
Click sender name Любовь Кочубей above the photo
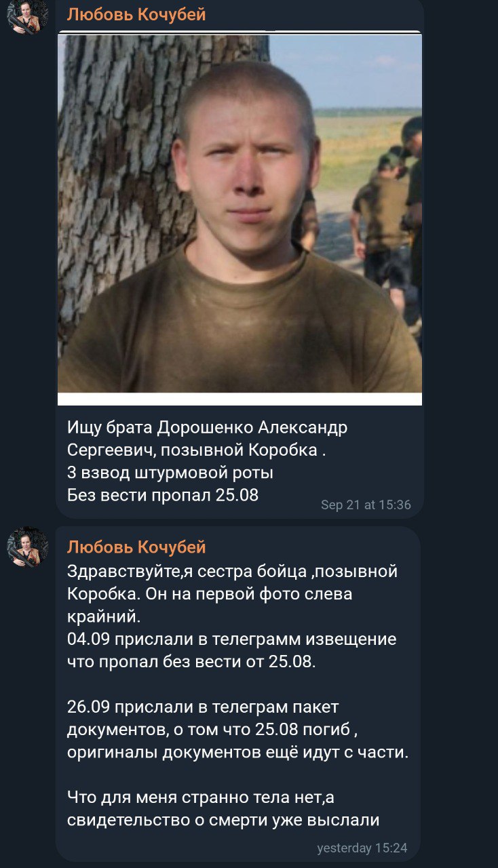tap(136, 14)
